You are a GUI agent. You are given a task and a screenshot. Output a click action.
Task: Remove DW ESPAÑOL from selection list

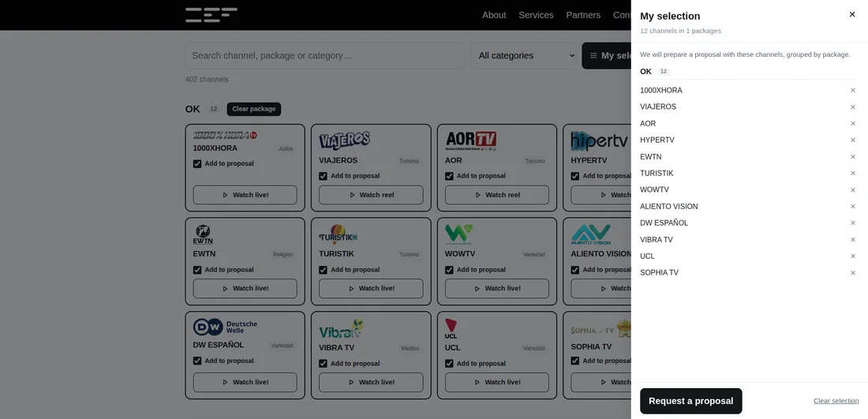click(852, 223)
